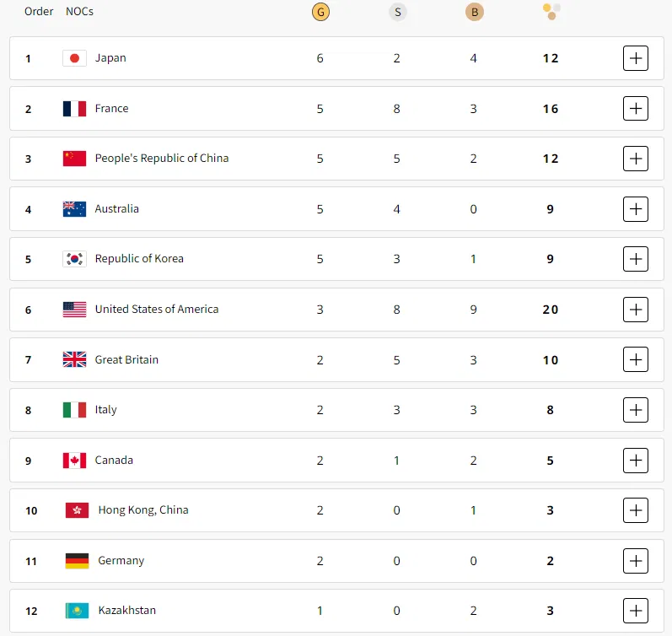This screenshot has height=636, width=672.
Task: Expand Great Britain's medal breakdown
Action: tap(635, 360)
